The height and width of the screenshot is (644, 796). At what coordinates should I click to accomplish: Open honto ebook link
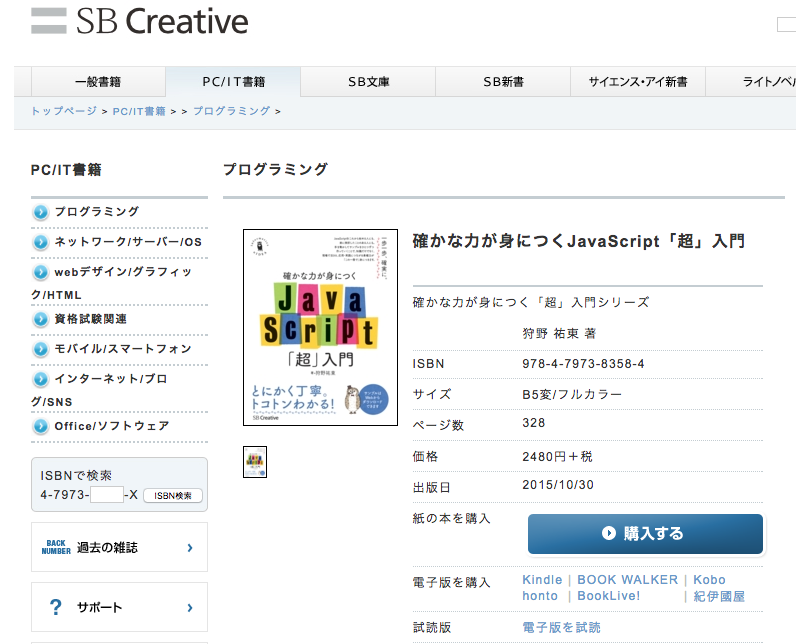(540, 596)
